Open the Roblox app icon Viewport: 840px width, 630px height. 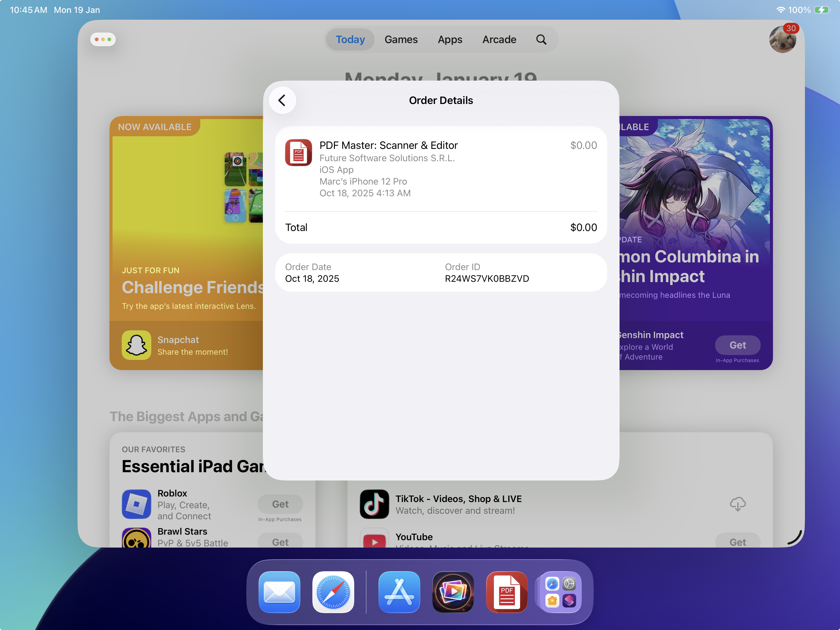coord(136,504)
